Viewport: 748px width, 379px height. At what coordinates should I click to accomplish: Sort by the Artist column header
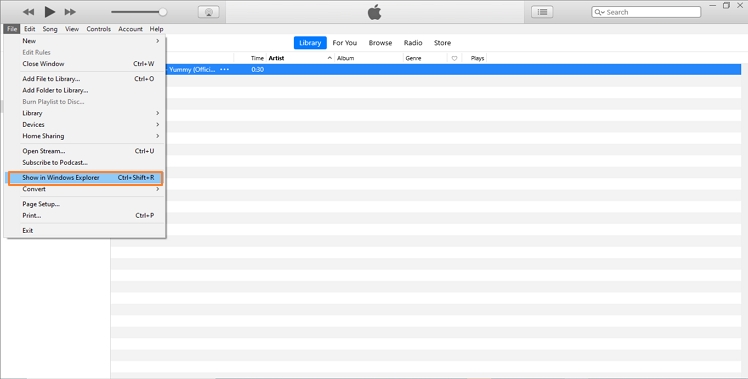click(276, 58)
